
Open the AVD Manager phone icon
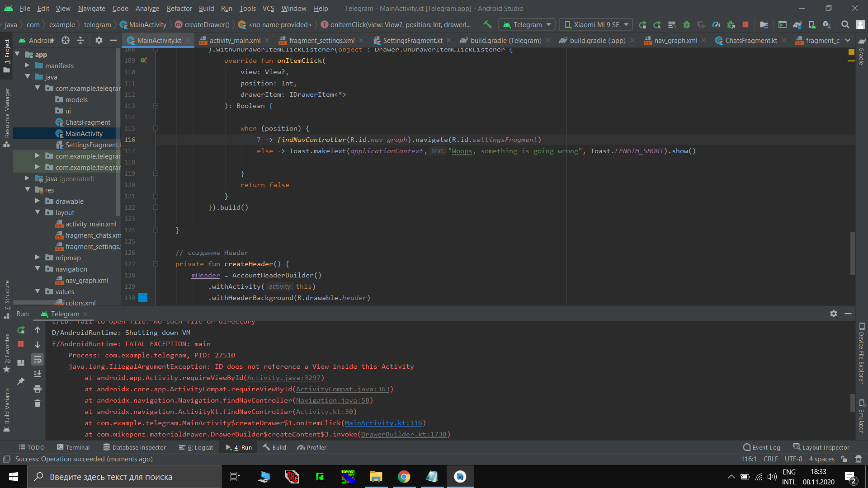(x=812, y=24)
